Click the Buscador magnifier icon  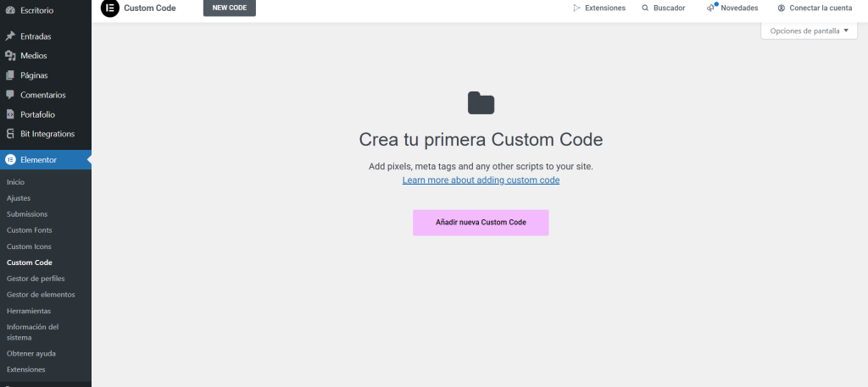click(x=645, y=8)
